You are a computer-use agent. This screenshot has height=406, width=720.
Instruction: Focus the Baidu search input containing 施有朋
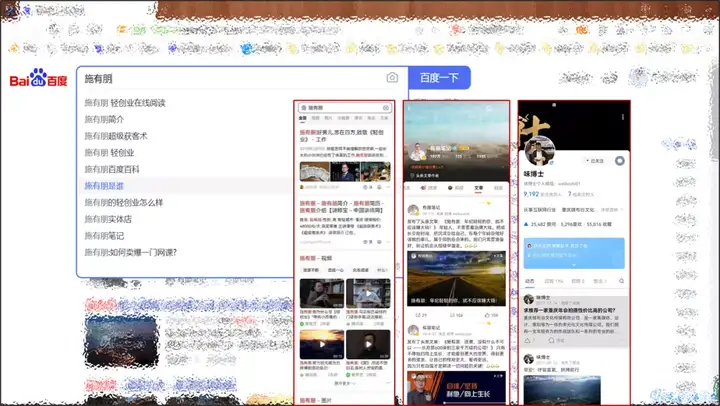point(232,78)
